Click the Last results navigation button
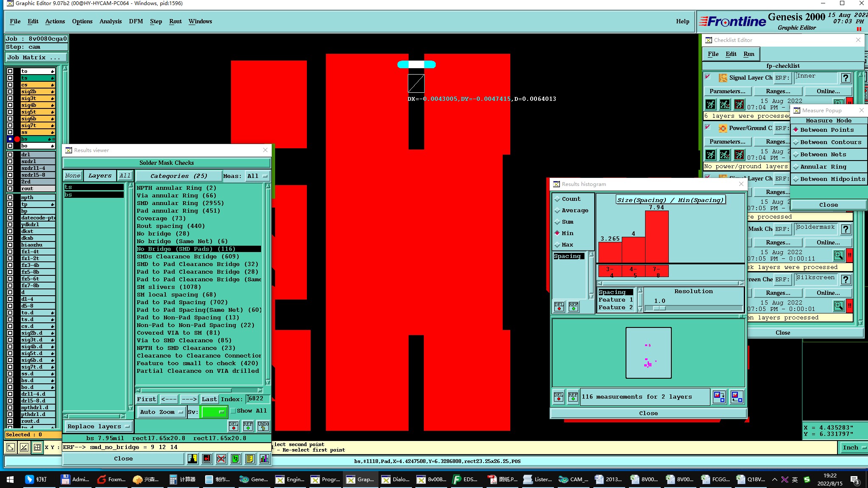The height and width of the screenshot is (488, 868). pos(209,399)
